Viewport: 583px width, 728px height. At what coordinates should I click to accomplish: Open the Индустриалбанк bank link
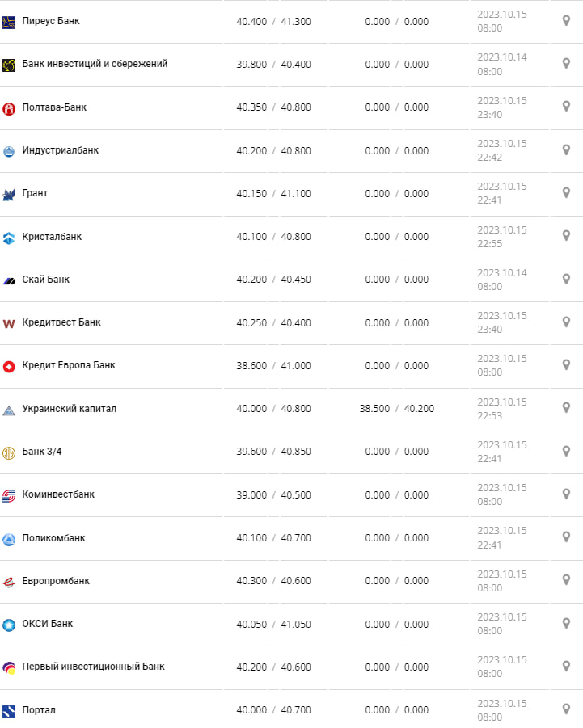[61, 150]
